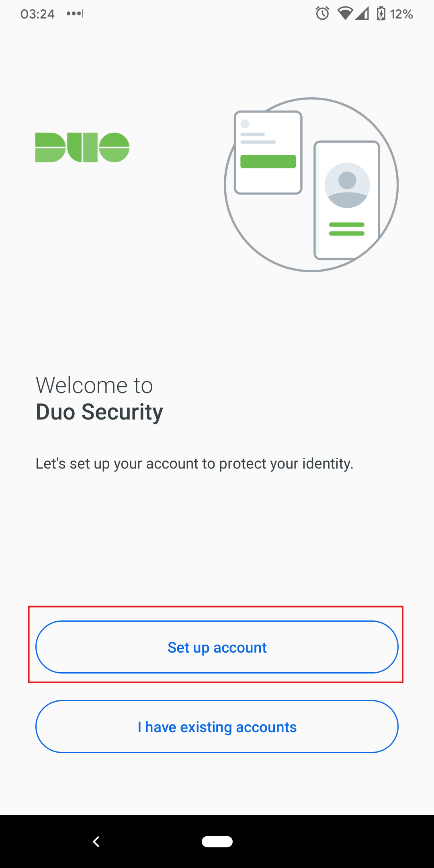
Task: Tap the bold Duo Security title
Action: pyautogui.click(x=99, y=412)
